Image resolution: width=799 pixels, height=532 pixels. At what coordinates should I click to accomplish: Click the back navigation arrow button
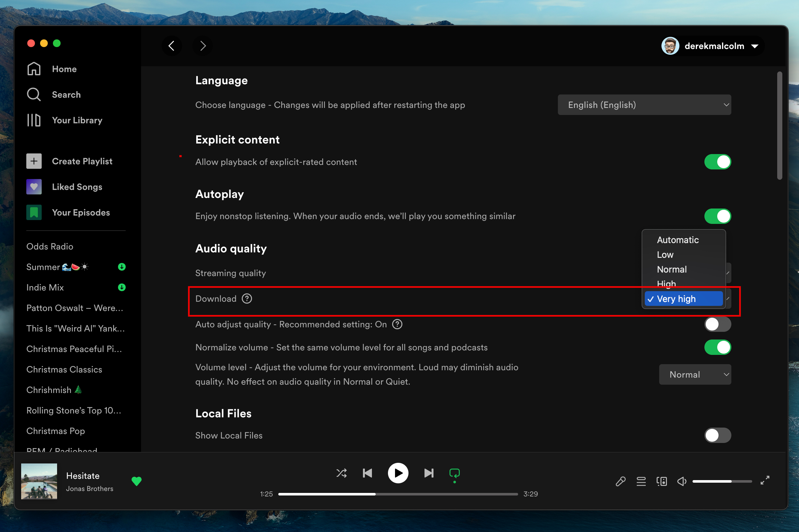point(172,46)
